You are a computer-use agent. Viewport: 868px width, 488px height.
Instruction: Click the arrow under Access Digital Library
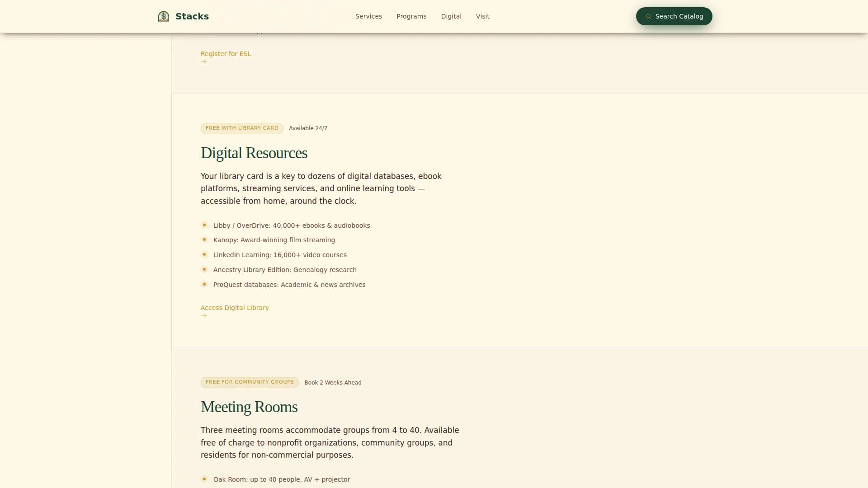(204, 315)
